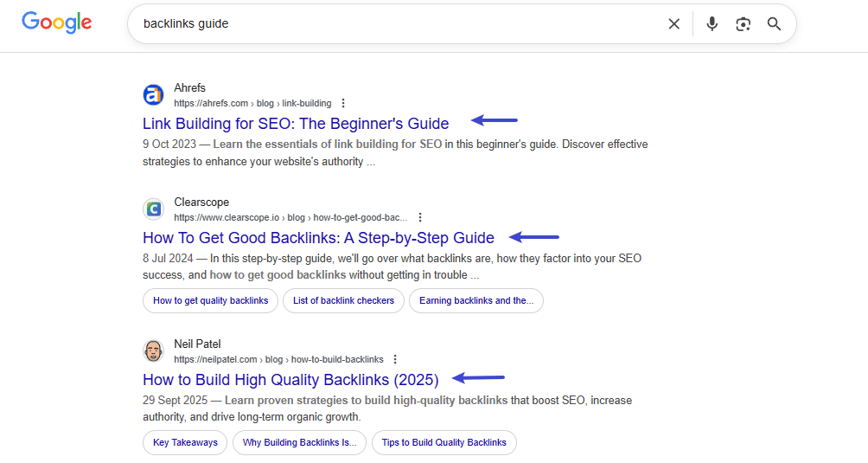Screen dimensions: 868x463
Task: Click the Key Takeaways chip
Action: tap(185, 442)
